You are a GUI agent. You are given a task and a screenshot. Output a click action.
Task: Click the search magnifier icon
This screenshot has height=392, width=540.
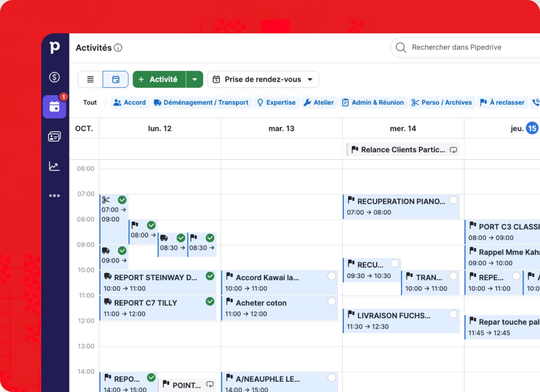click(x=401, y=48)
